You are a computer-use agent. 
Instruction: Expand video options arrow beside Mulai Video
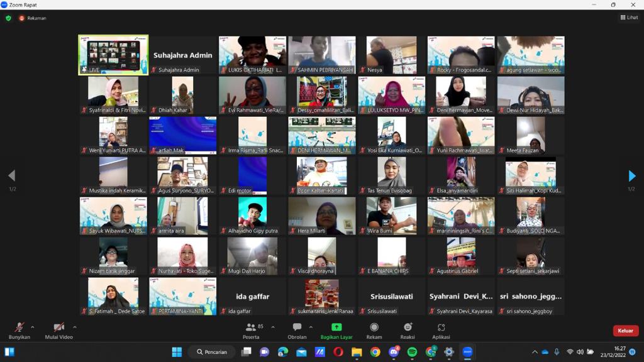tap(75, 327)
